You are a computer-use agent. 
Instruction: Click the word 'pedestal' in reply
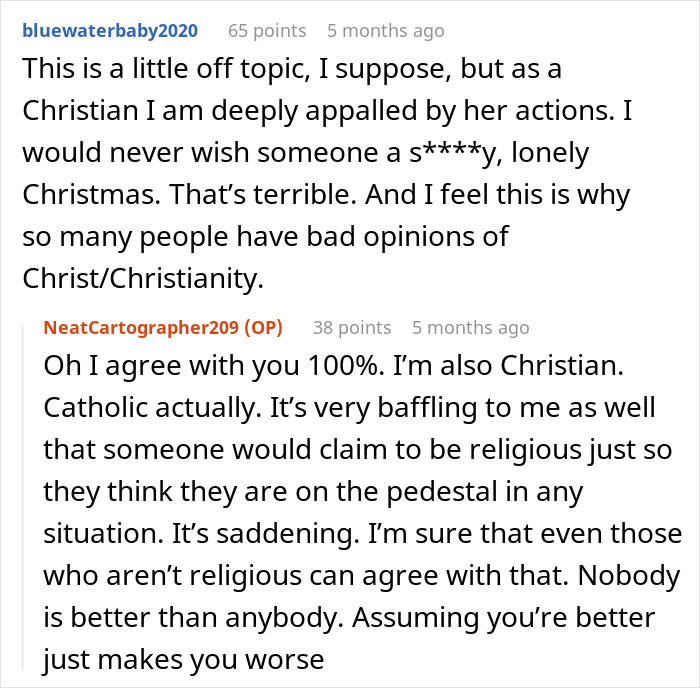point(442,492)
